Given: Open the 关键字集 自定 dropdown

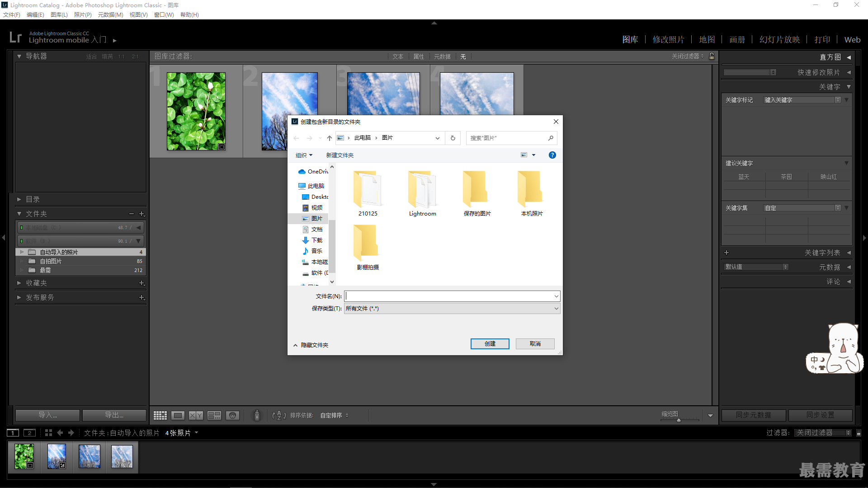Looking at the screenshot, I should 802,208.
